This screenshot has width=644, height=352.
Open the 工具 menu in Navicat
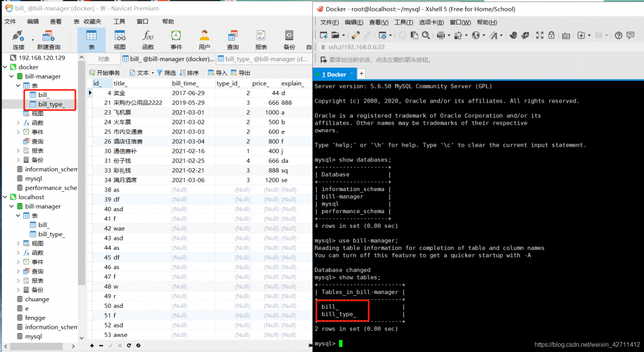pos(119,22)
